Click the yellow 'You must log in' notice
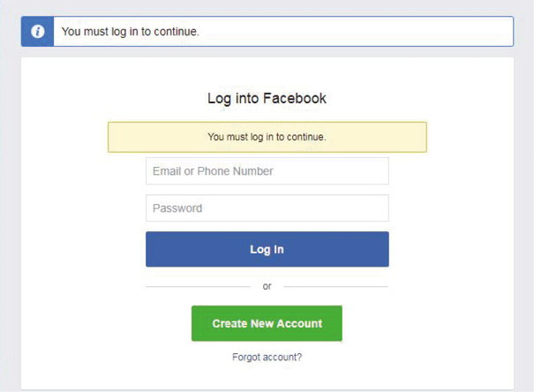The width and height of the screenshot is (534, 392). click(267, 137)
